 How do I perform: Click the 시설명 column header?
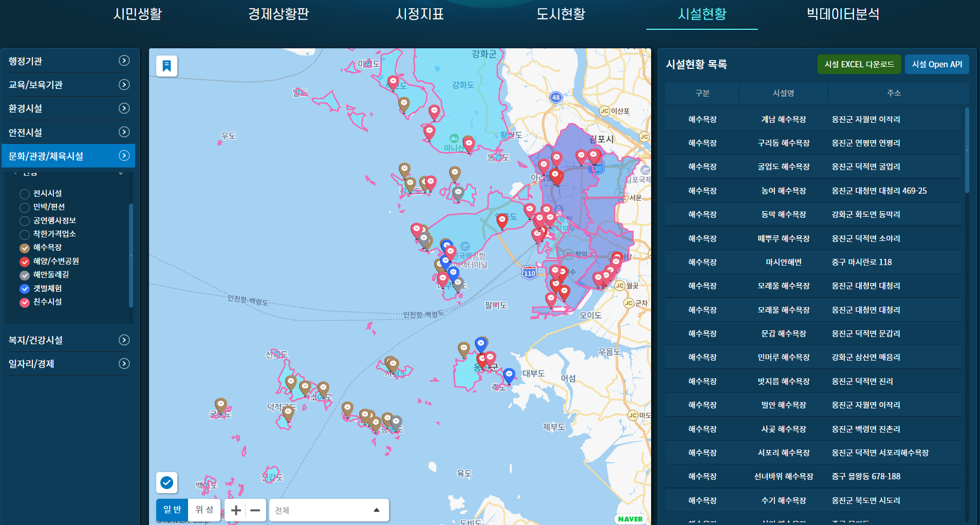(783, 93)
